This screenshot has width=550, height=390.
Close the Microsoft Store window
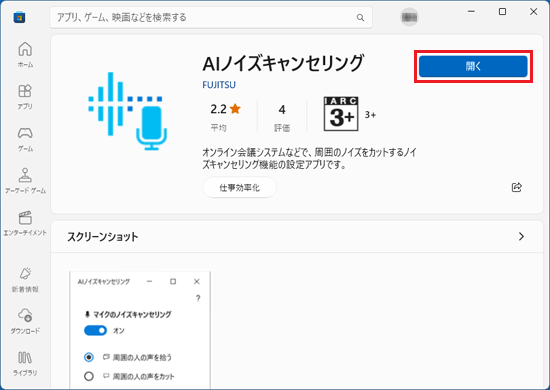click(x=534, y=12)
